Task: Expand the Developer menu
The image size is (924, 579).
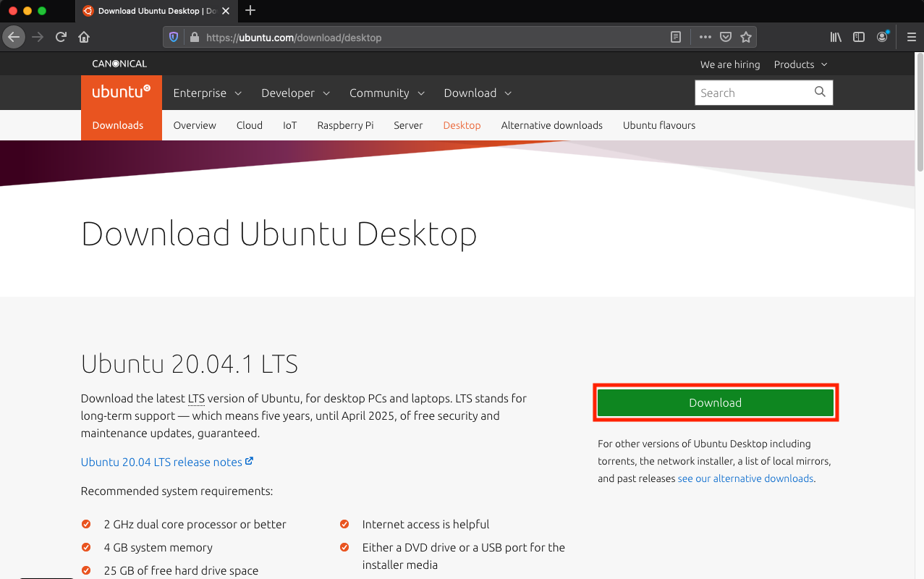Action: point(295,93)
